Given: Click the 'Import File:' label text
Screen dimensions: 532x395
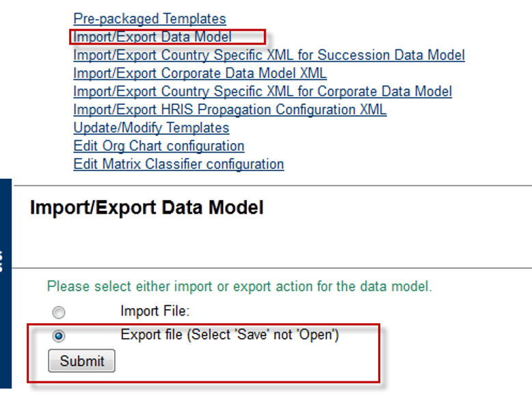Looking at the screenshot, I should [155, 311].
